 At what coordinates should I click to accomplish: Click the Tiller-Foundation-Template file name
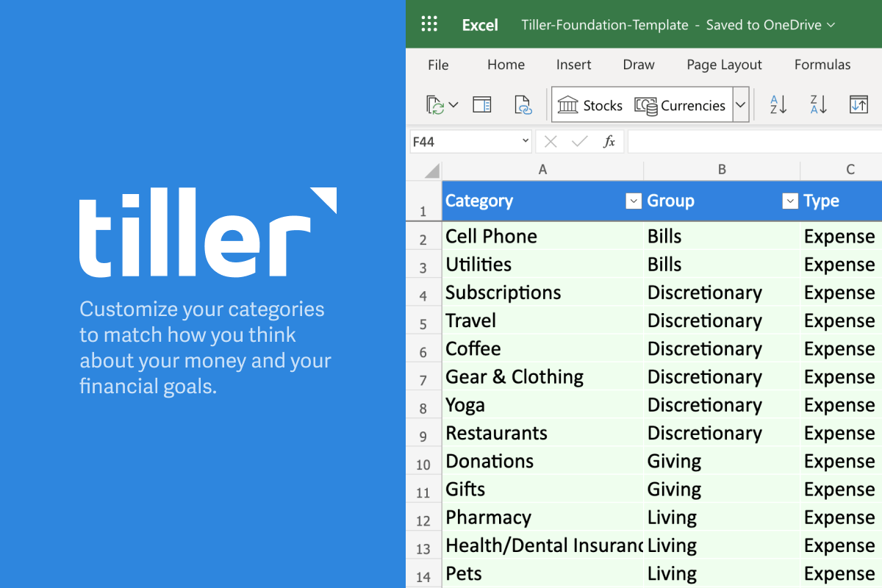pyautogui.click(x=605, y=25)
